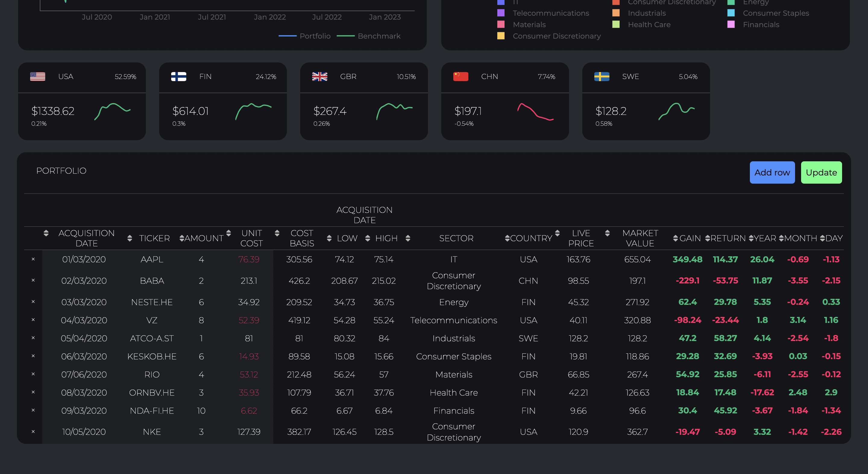Sort the Amount column
Image resolution: width=868 pixels, height=474 pixels.
point(182,238)
